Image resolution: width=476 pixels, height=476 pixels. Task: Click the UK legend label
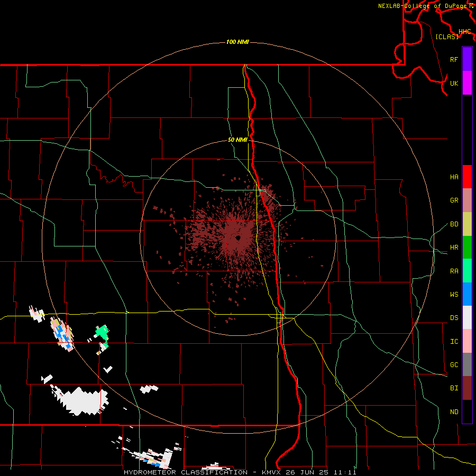[x=454, y=83]
